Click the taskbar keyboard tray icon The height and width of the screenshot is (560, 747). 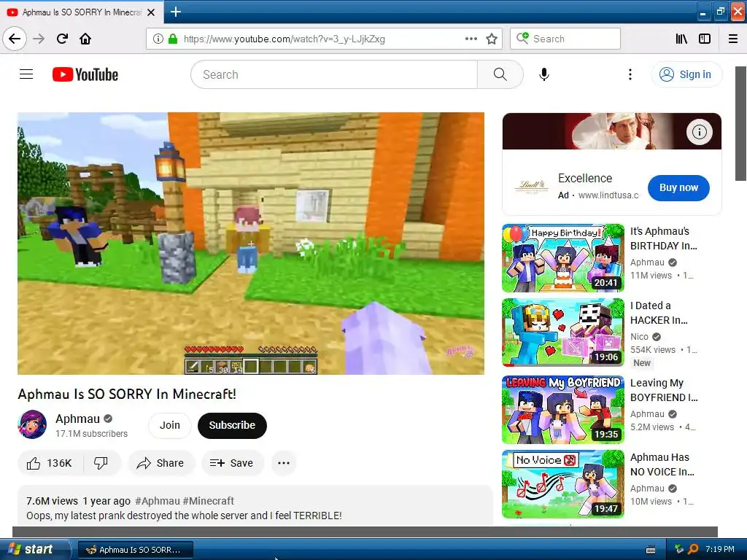pyautogui.click(x=651, y=550)
